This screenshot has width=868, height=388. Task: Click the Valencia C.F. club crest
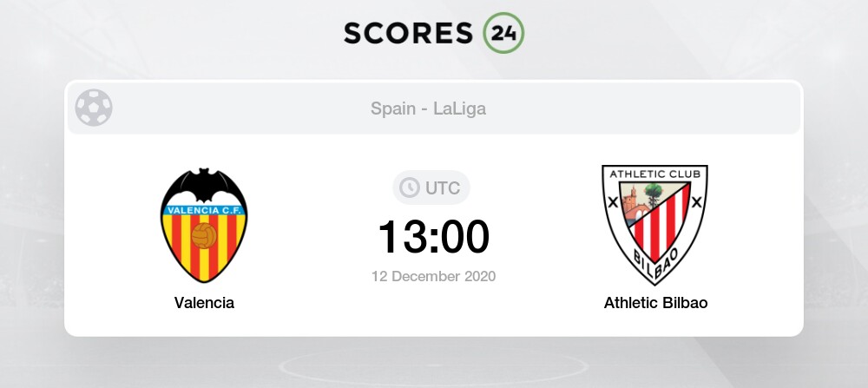click(x=204, y=226)
